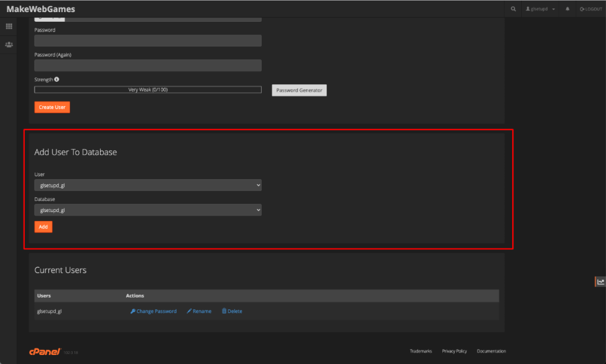Open the Tools grid icon in the sidebar
The width and height of the screenshot is (606, 364).
(x=8, y=26)
